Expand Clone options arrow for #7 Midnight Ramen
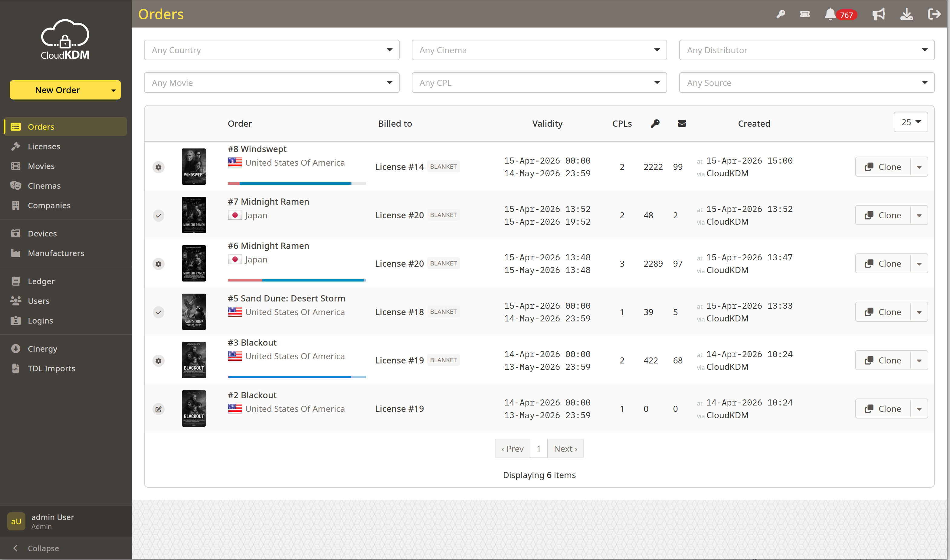Image resolution: width=950 pixels, height=560 pixels. pos(919,215)
